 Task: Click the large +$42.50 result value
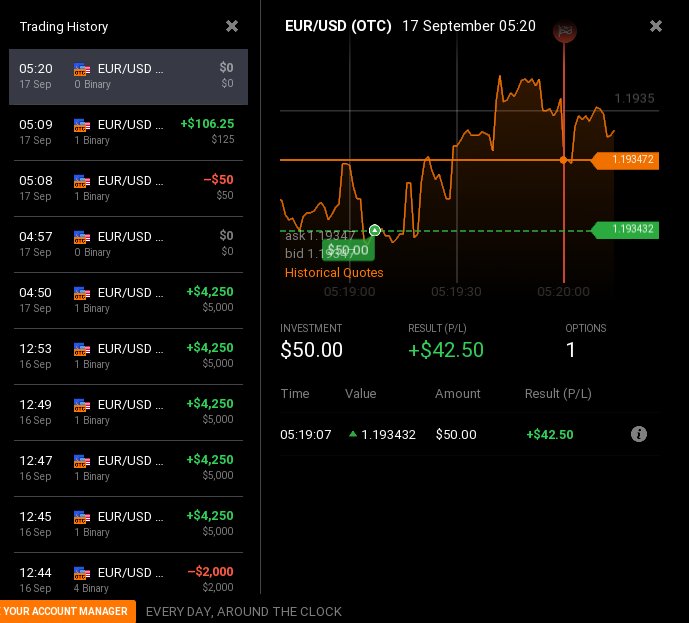pos(446,350)
